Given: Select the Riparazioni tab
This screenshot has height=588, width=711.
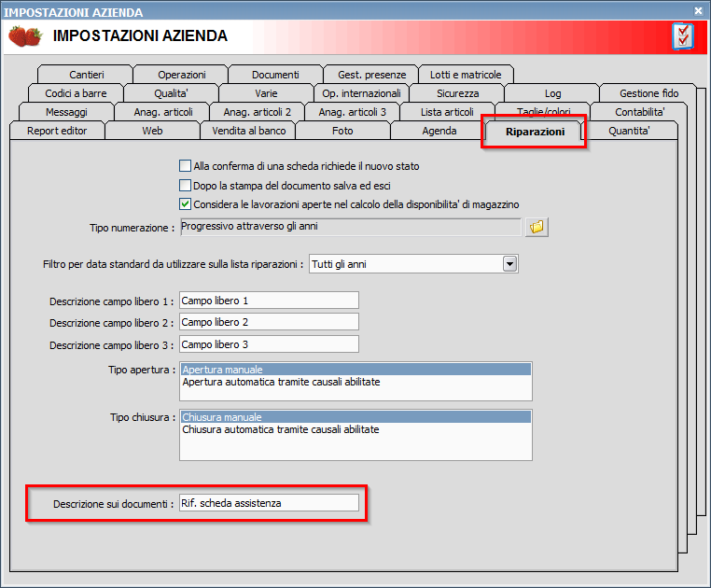Looking at the screenshot, I should pos(535,132).
